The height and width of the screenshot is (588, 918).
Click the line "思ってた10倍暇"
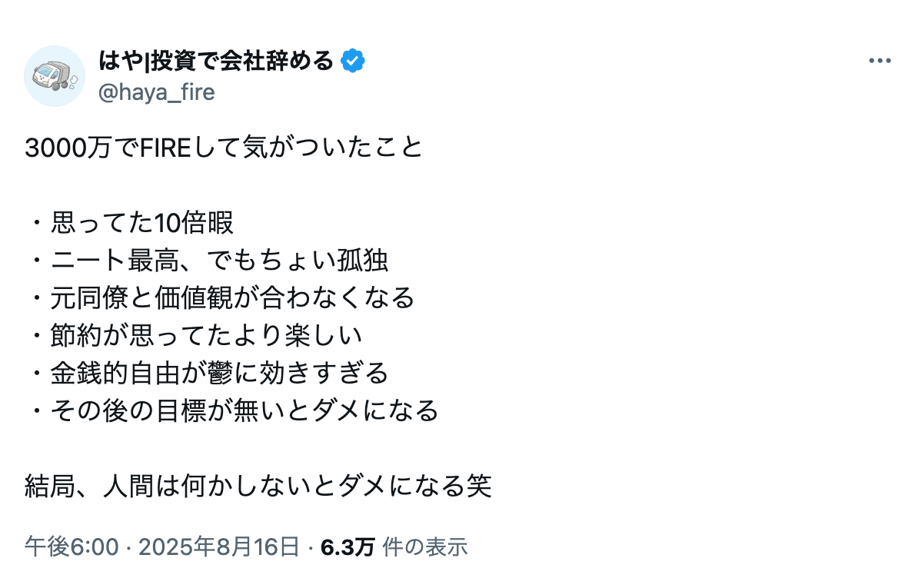tap(141, 223)
